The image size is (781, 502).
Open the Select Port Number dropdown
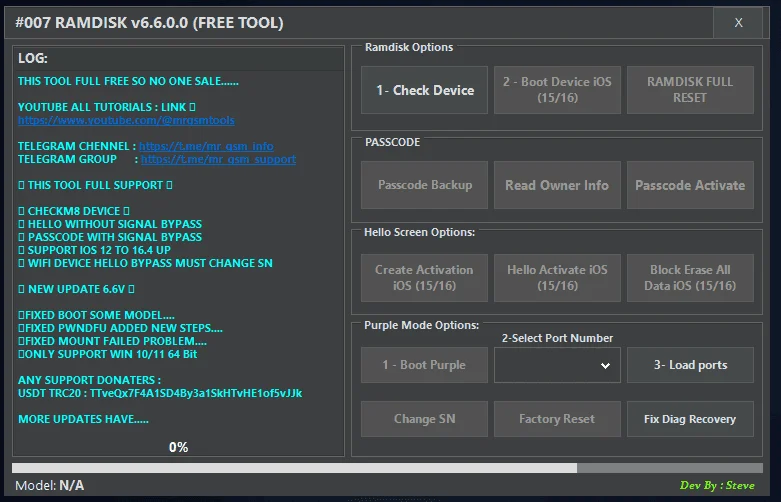coord(557,365)
